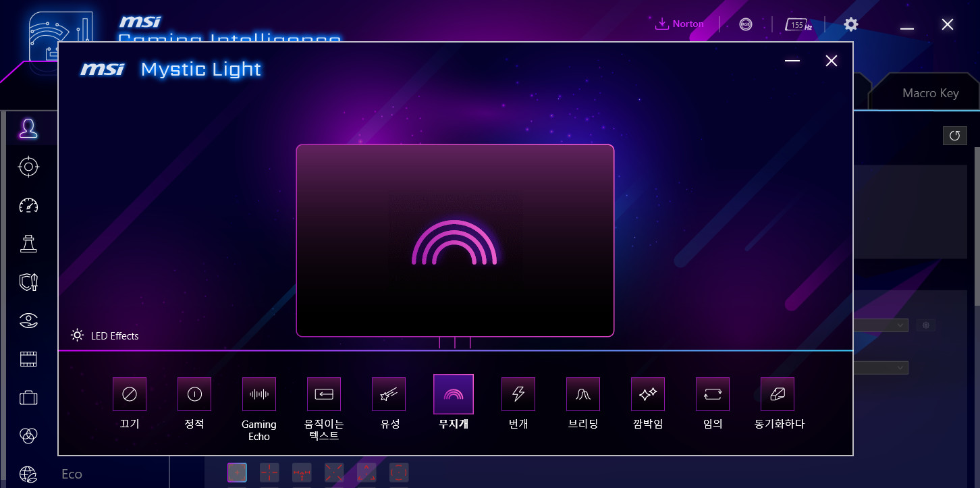Select the overlapping circles color mode in sidebar
This screenshot has width=980, height=488.
[x=28, y=436]
